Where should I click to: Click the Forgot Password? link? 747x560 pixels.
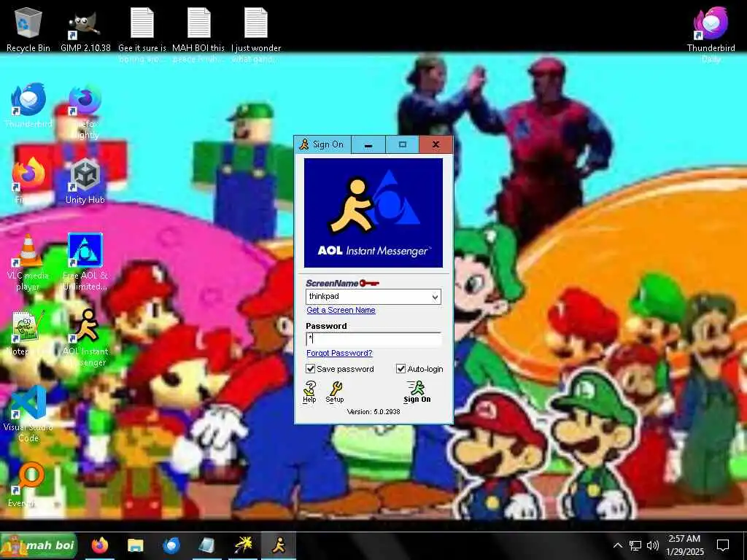point(339,353)
